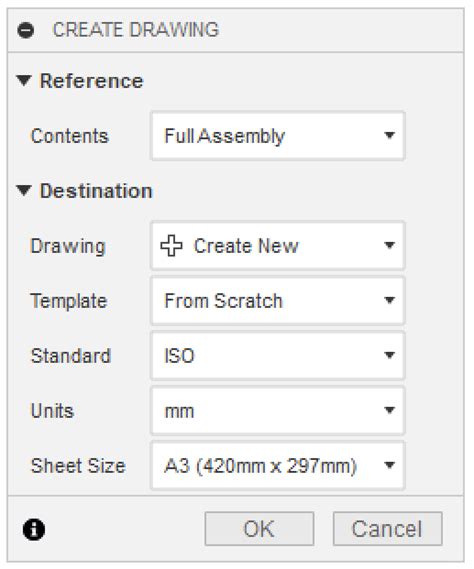Collapse the Create Drawing dialog minus icon
This screenshot has height=569, width=474.
tap(26, 30)
